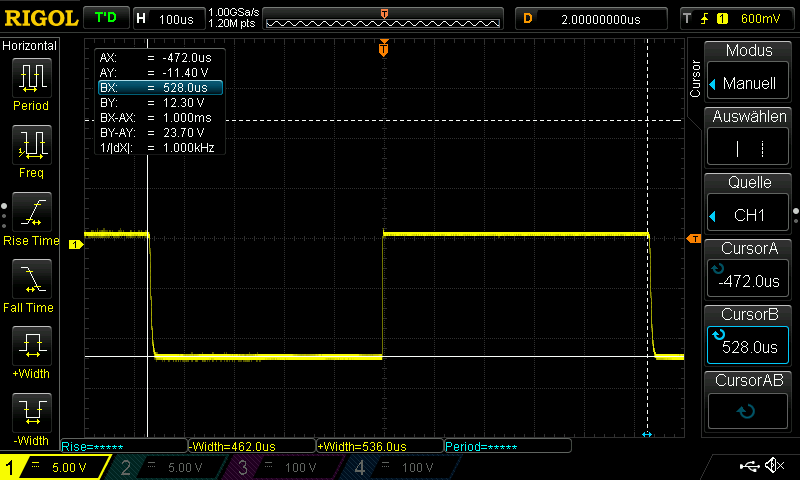The width and height of the screenshot is (800, 480).
Task: Open the Auswählen cursor type selector
Action: pos(749,137)
